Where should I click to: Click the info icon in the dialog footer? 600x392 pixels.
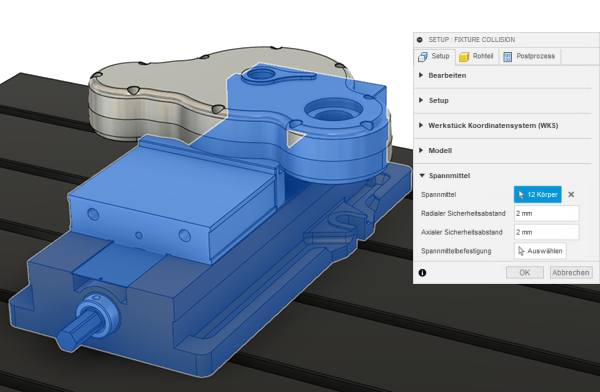coord(422,273)
